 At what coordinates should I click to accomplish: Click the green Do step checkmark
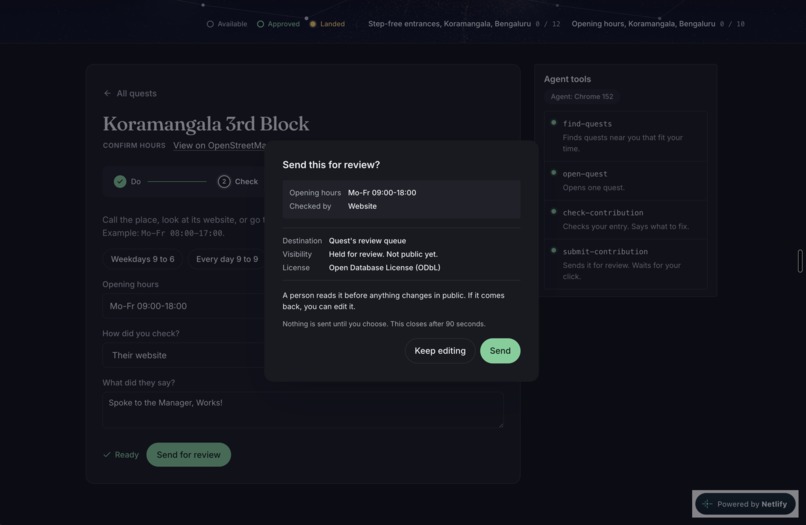point(120,182)
